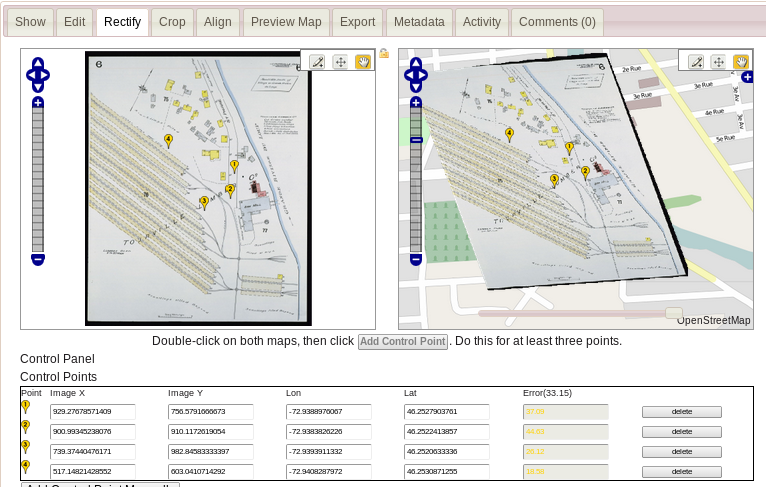Screen dimensions: 766x487
Task: Click control point marker 4 on left map
Action: [168, 141]
